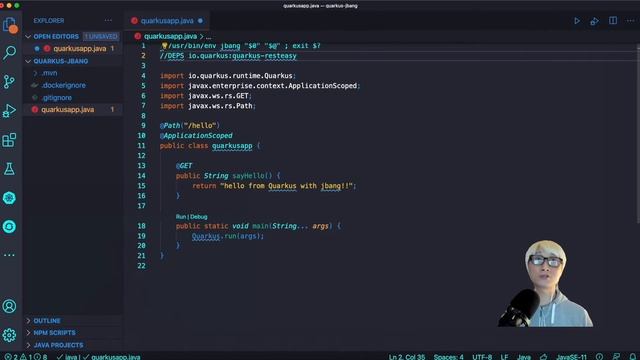The height and width of the screenshot is (360, 640).
Task: Change cursor position via Ln 2, Col 35
Action: click(407, 357)
